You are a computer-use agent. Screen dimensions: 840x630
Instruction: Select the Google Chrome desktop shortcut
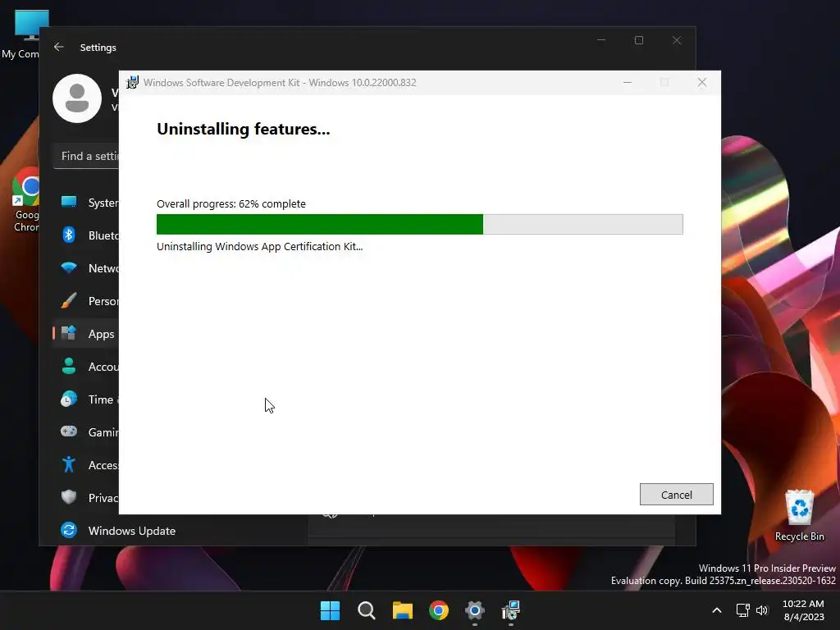(x=25, y=199)
